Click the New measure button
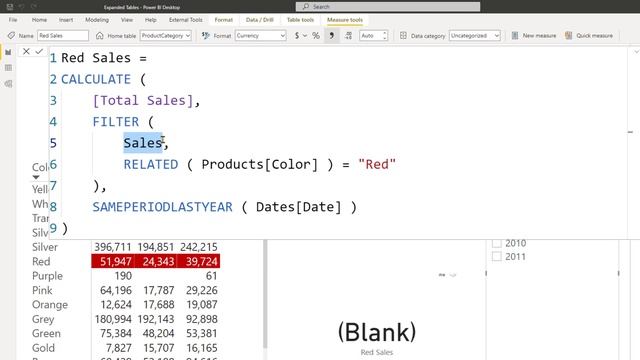The height and width of the screenshot is (360, 640). [x=534, y=36]
